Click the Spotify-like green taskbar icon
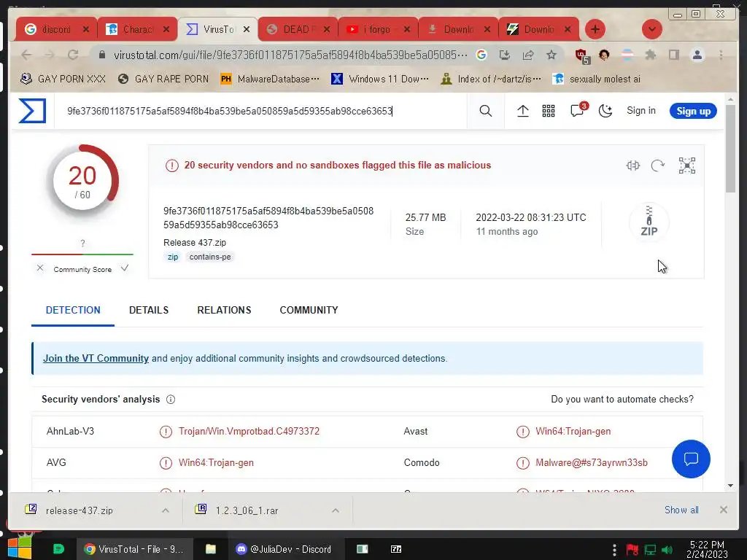This screenshot has width=747, height=560. pos(58,549)
